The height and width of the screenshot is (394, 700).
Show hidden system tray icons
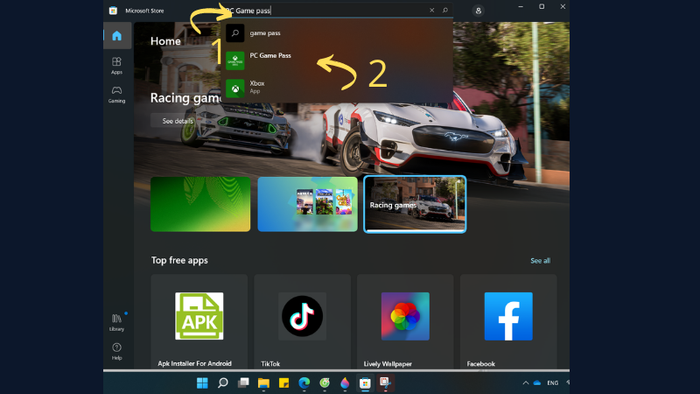(x=526, y=383)
